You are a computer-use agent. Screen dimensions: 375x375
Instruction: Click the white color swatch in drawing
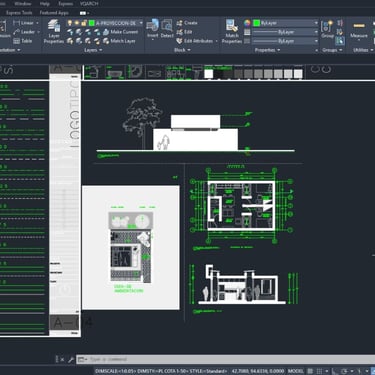pyautogui.click(x=208, y=74)
